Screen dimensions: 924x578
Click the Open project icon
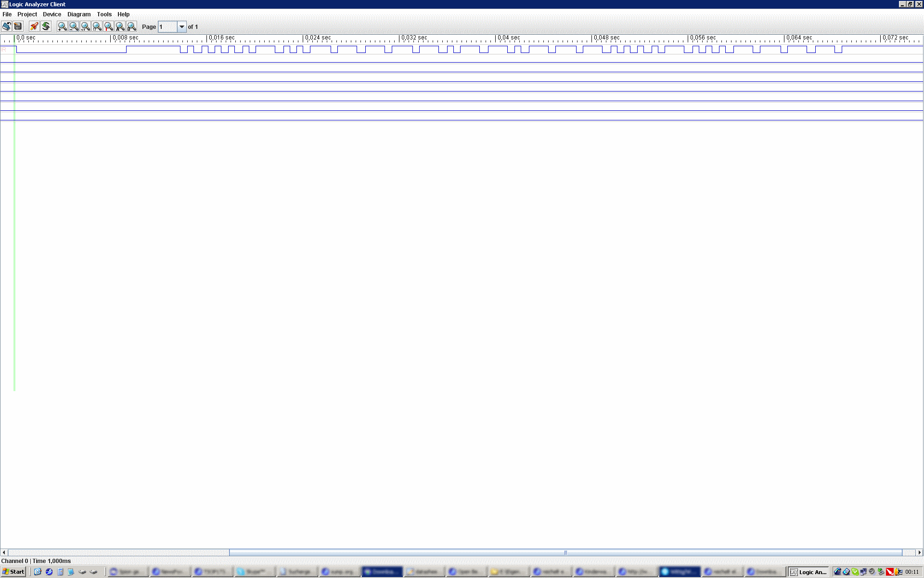[x=7, y=26]
